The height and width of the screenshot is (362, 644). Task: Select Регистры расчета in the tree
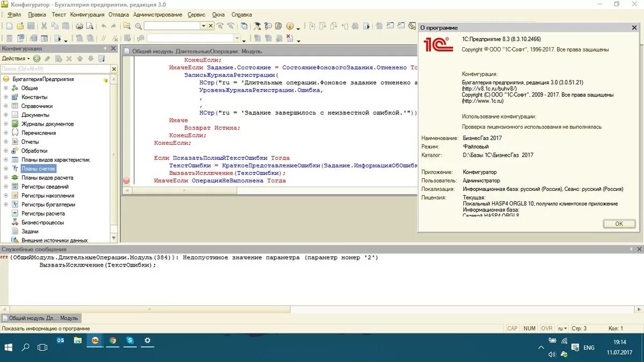coord(43,213)
